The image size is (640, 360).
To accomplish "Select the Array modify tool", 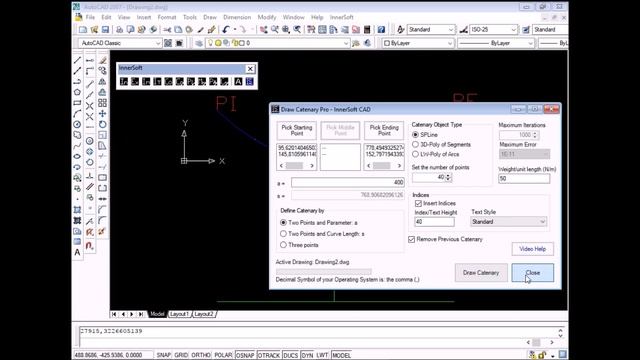I will click(x=102, y=103).
